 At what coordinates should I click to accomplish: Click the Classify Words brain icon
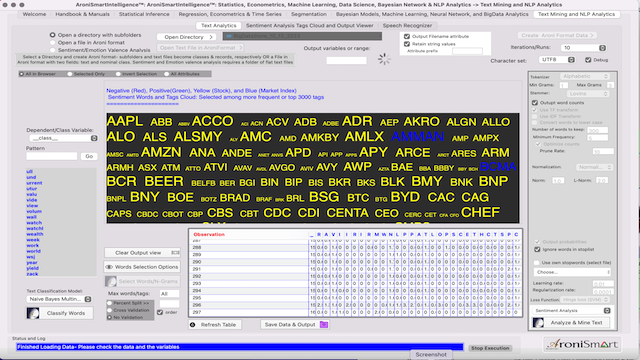point(33,313)
